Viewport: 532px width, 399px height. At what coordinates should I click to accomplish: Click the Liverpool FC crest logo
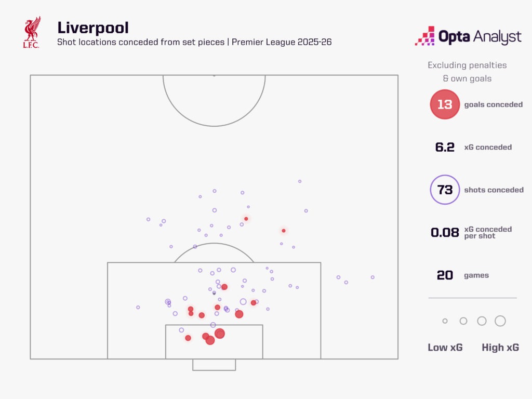(32, 33)
